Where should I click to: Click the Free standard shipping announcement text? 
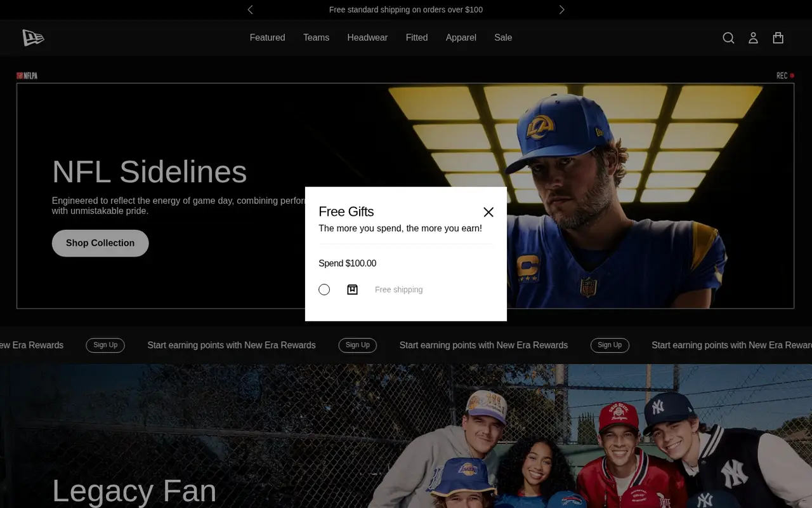406,10
